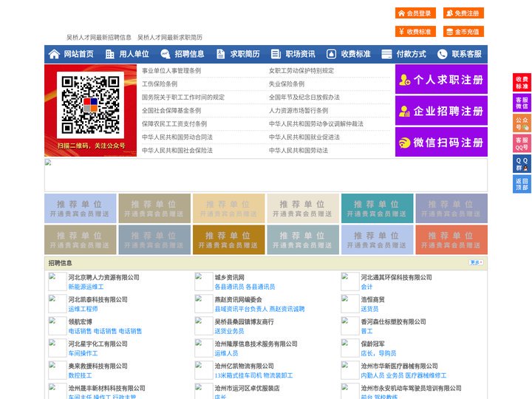Viewport: 532px width, 399px height.
Task: Open the 金币充值 button
Action: tap(463, 32)
